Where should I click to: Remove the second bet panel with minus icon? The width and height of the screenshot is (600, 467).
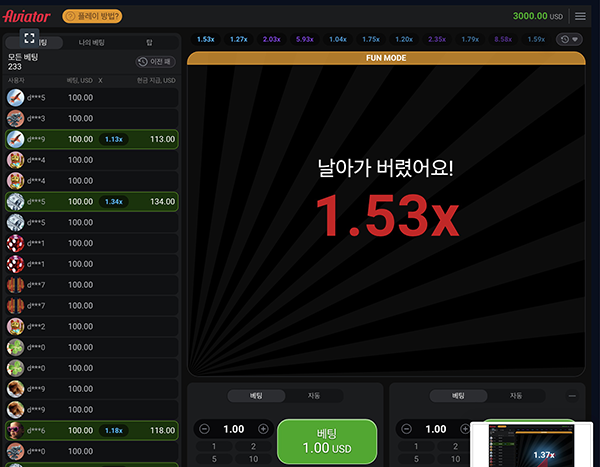click(572, 396)
